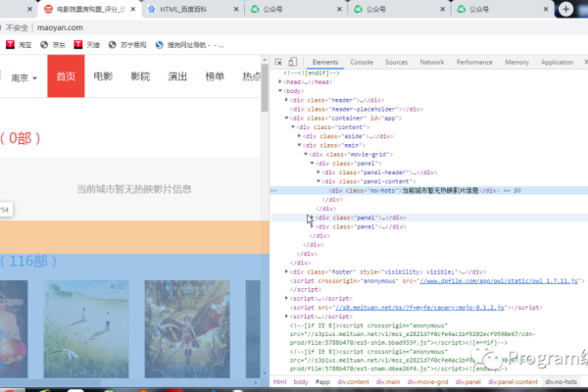Switch to the Console tab
The image size is (588, 392).
362,62
